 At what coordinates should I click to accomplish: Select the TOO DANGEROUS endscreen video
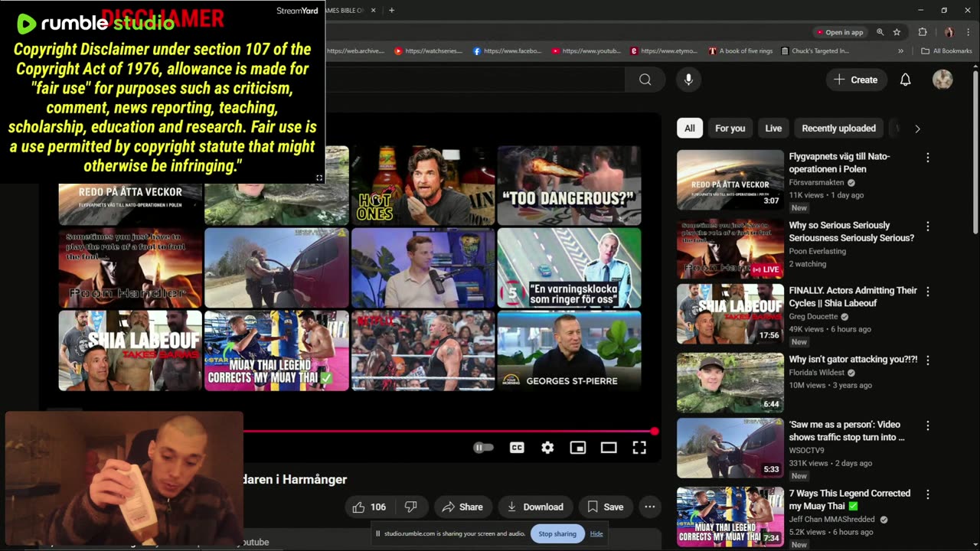click(569, 185)
